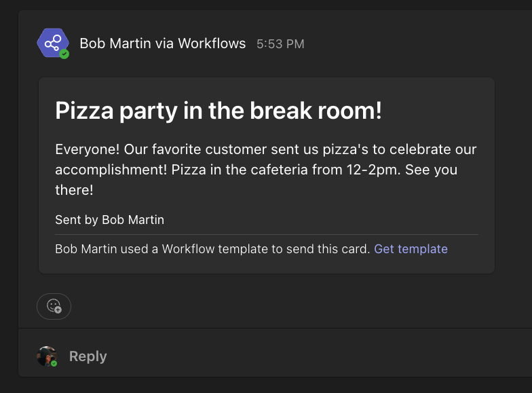Click the separator line above the Reply area
Viewport: 532px width, 393px height.
(x=275, y=329)
